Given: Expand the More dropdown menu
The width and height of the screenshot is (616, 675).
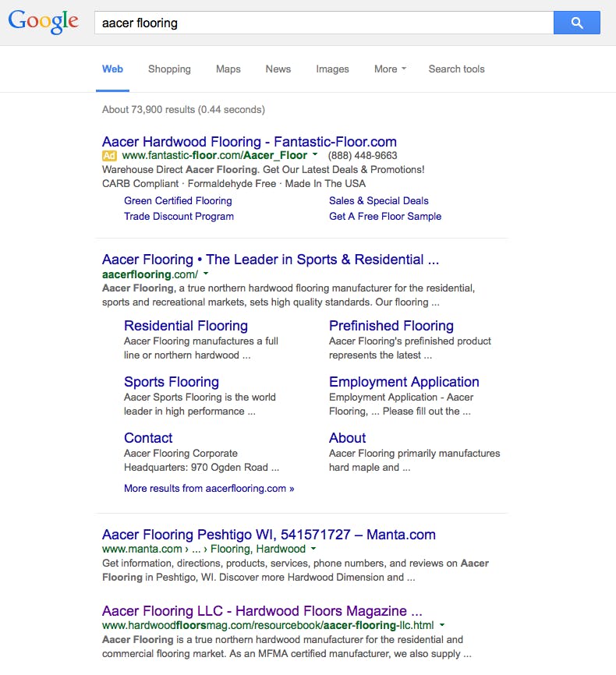Looking at the screenshot, I should click(390, 69).
